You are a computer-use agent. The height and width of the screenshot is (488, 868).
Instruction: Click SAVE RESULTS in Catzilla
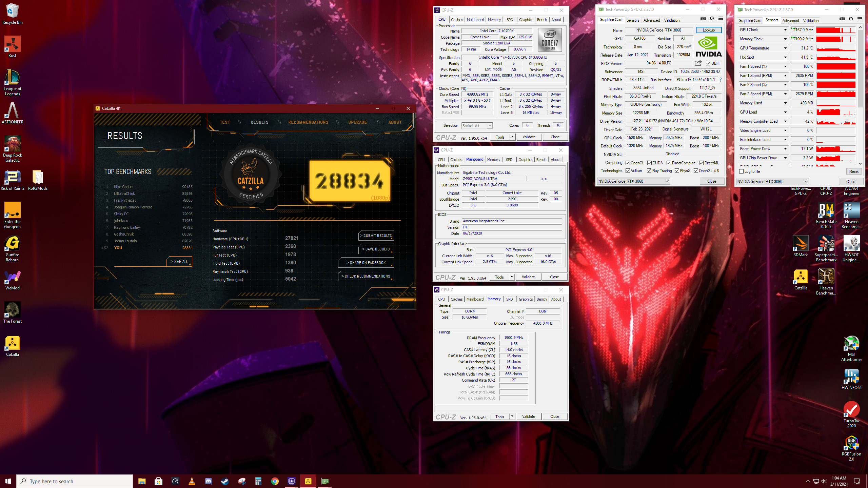376,249
